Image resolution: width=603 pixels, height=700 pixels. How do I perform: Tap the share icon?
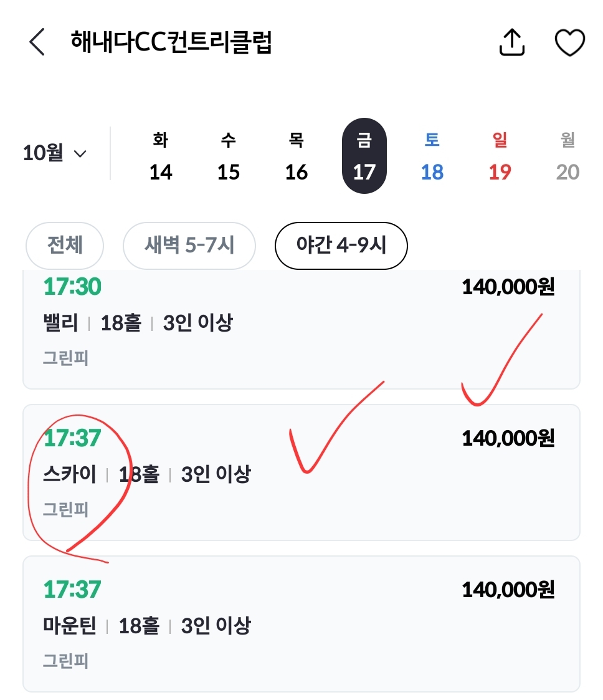coord(512,42)
